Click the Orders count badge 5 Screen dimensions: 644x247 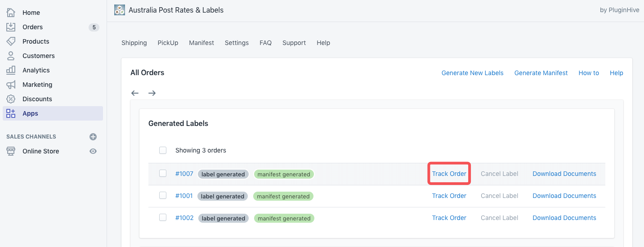(x=94, y=27)
